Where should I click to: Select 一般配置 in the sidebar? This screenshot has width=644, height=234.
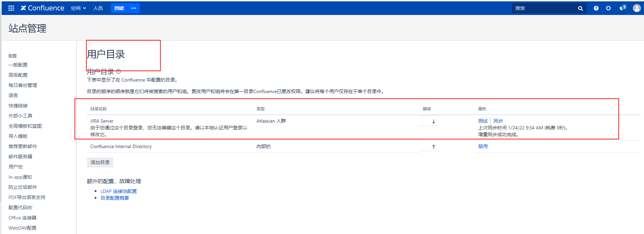coord(18,65)
